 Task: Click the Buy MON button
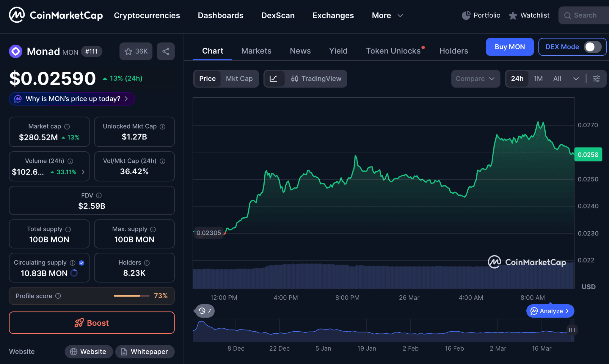tap(509, 47)
